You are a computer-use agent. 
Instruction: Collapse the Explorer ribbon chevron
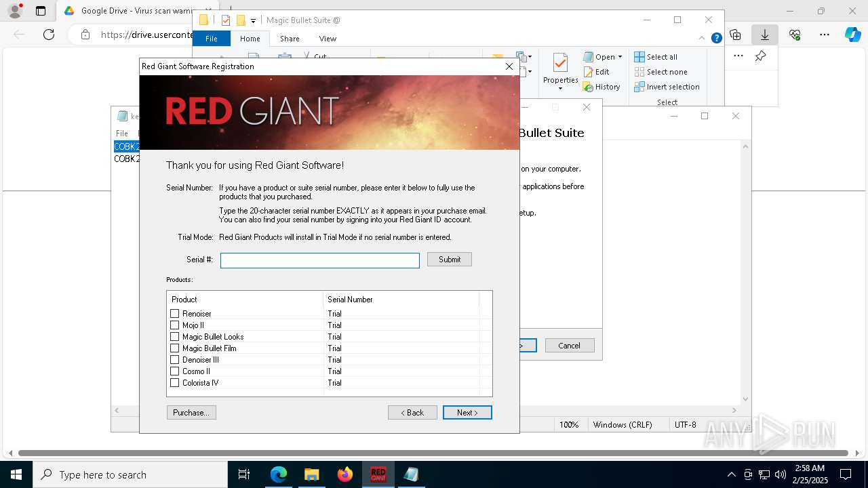click(702, 38)
